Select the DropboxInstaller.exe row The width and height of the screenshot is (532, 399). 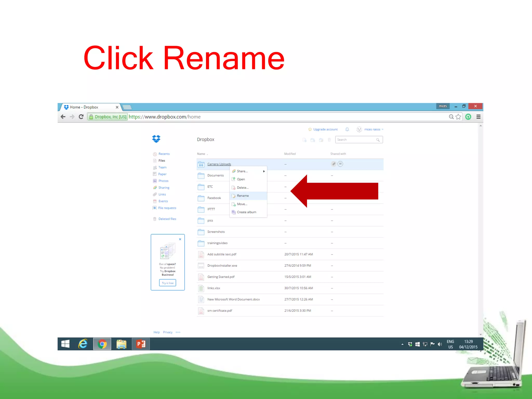point(290,266)
